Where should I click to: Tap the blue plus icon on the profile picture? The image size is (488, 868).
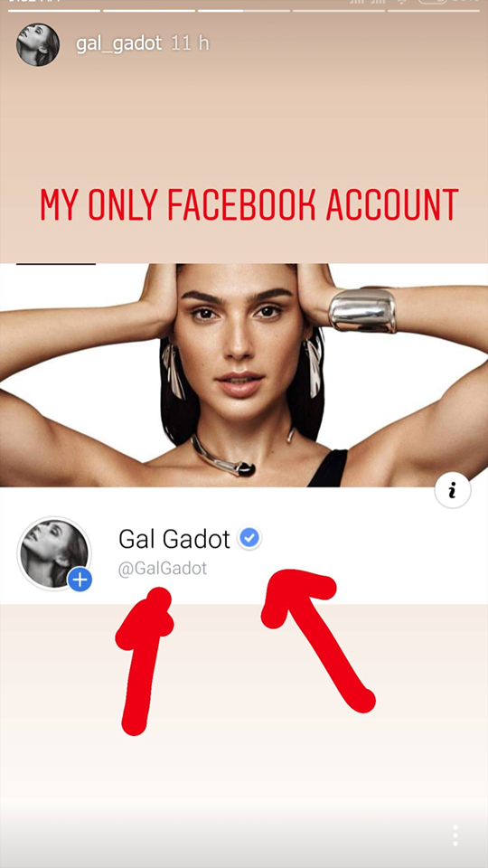click(80, 580)
